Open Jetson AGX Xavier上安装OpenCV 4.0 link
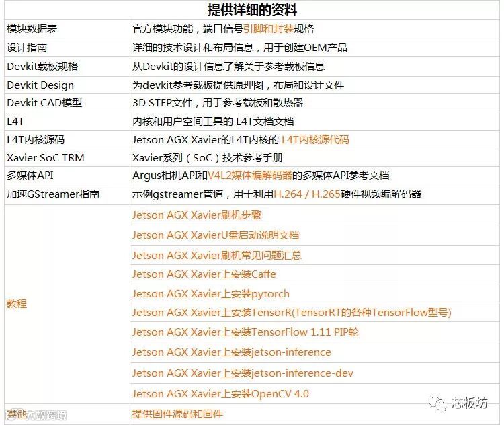Image resolution: width=504 pixels, height=425 pixels. click(220, 394)
